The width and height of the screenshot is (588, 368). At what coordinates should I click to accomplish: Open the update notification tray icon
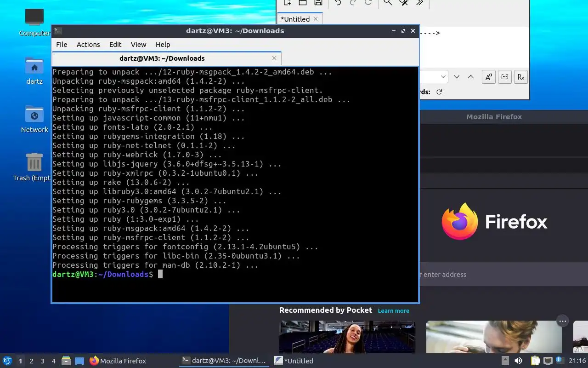coord(560,360)
